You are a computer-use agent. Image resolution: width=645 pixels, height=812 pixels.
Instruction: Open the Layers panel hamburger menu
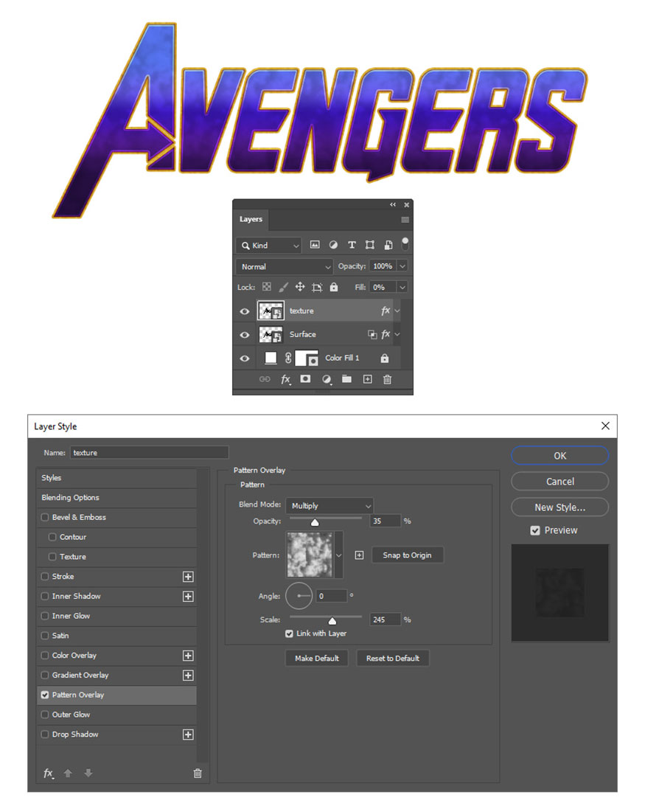coord(405,220)
